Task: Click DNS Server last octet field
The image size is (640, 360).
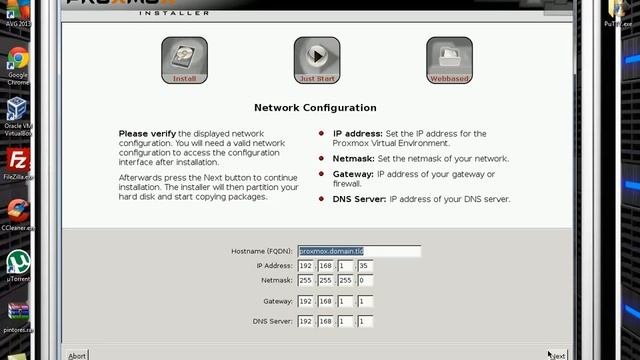Action: coord(365,321)
